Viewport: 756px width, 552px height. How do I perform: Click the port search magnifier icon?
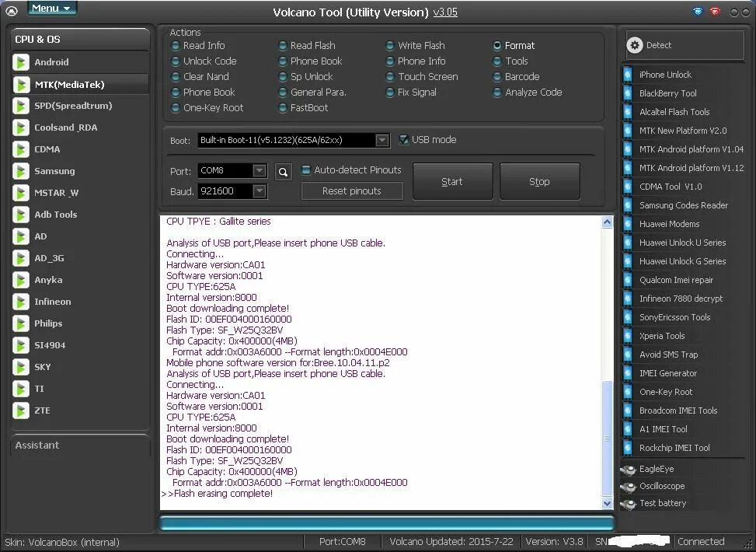(284, 172)
